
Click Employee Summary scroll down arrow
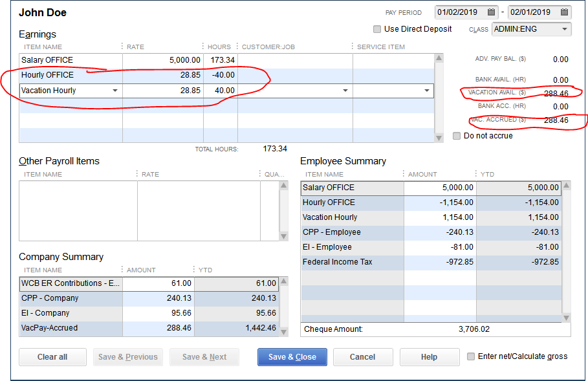[x=566, y=318]
